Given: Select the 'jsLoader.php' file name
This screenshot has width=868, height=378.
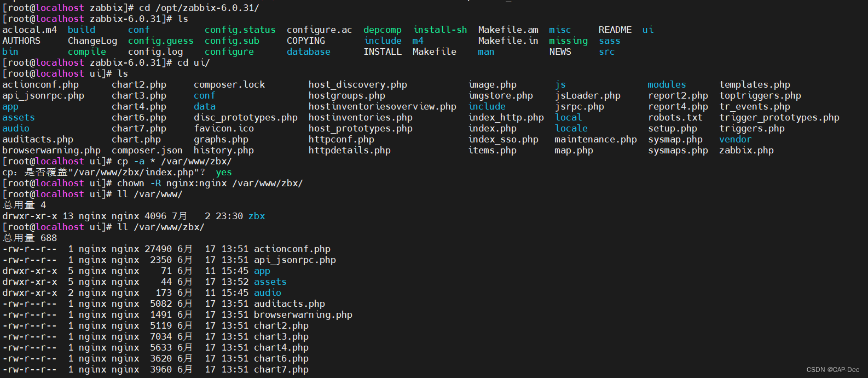Looking at the screenshot, I should coord(588,95).
